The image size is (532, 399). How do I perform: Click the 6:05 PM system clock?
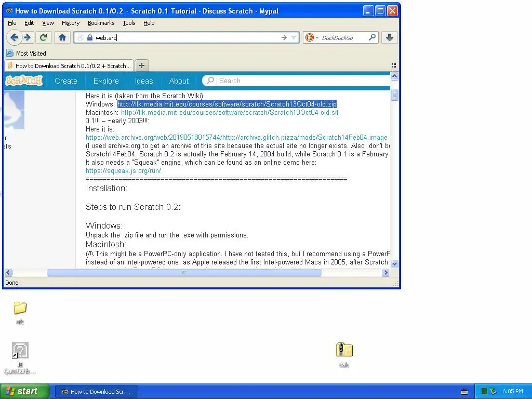[513, 391]
